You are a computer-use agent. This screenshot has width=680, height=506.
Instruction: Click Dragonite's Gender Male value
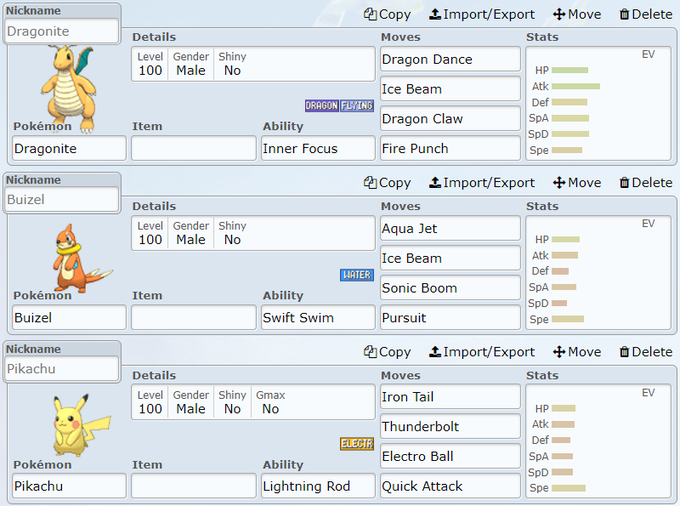[191, 70]
